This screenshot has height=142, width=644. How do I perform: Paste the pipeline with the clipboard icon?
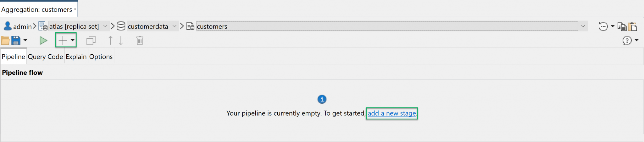pos(632,27)
